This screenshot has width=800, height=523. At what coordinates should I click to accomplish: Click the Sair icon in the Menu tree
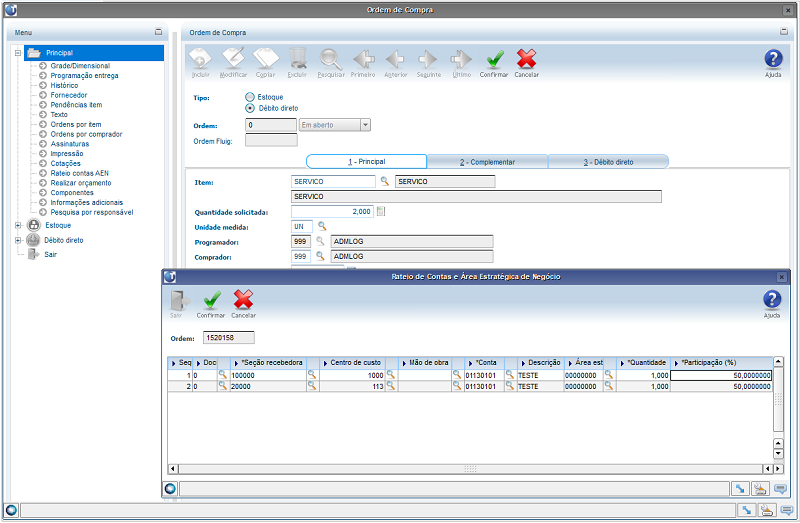pos(34,254)
